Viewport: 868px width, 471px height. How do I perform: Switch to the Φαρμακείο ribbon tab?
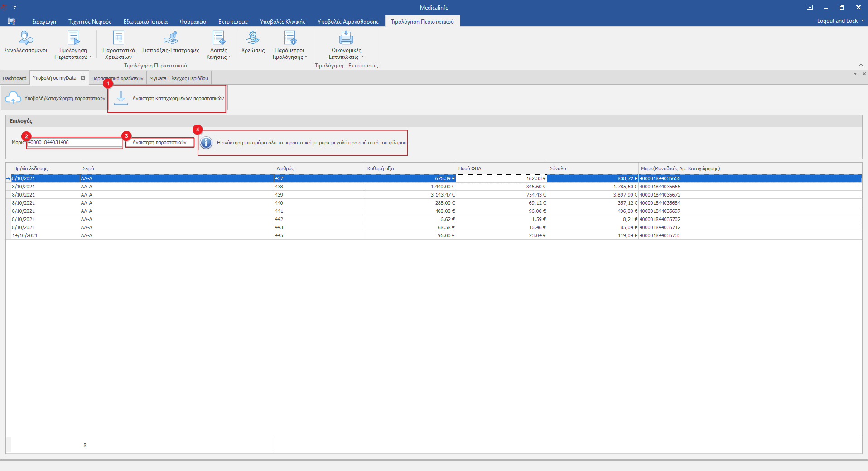click(193, 21)
